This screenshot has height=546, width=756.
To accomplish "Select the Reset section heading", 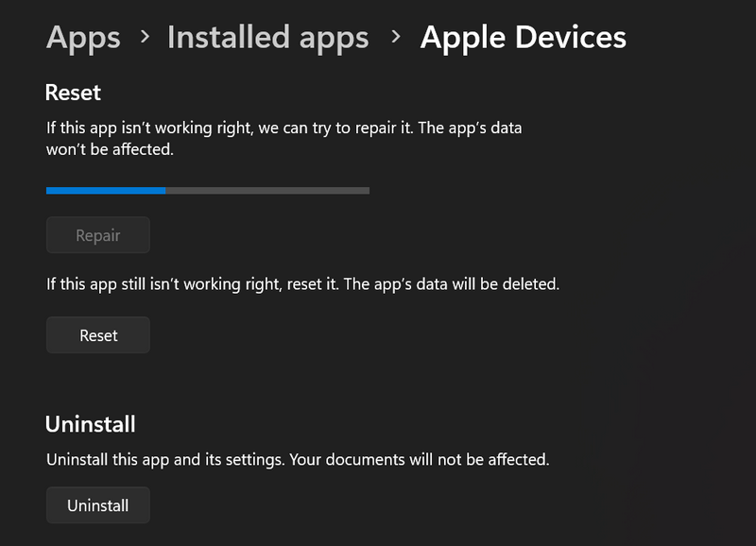I will tap(73, 93).
